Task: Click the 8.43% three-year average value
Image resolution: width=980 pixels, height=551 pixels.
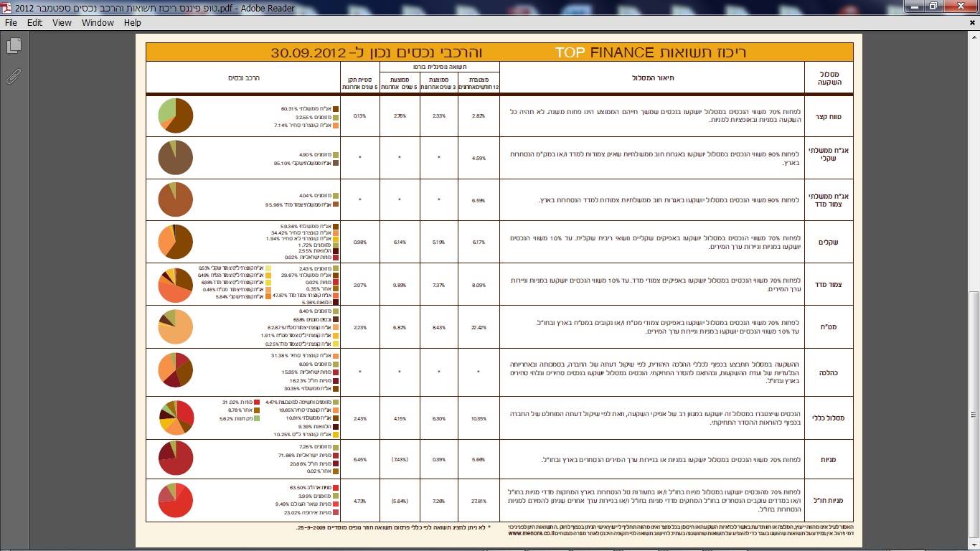Action: tap(439, 327)
